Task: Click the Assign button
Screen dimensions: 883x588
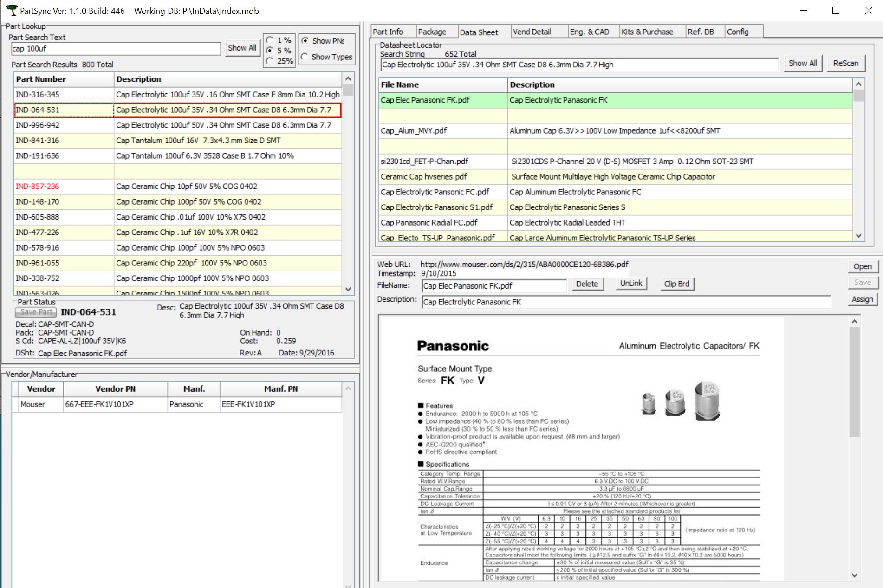Action: tap(862, 299)
